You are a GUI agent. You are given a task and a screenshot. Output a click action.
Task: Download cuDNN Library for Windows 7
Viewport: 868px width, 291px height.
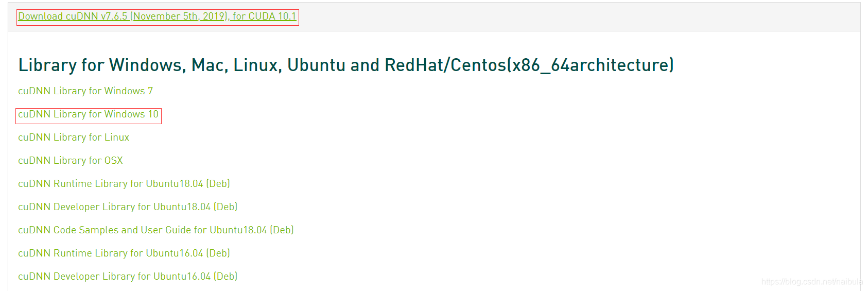coord(85,91)
